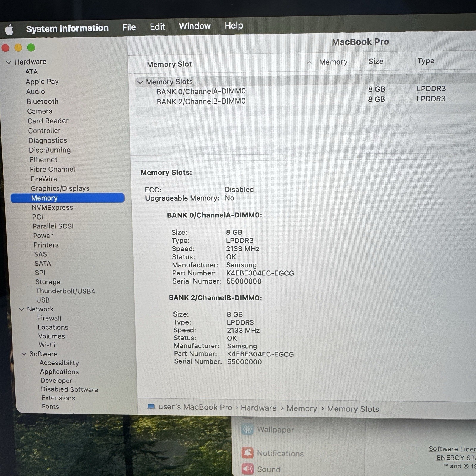Click user's MacBook Pro in path bar
Screen dimensions: 476x476
pyautogui.click(x=195, y=407)
